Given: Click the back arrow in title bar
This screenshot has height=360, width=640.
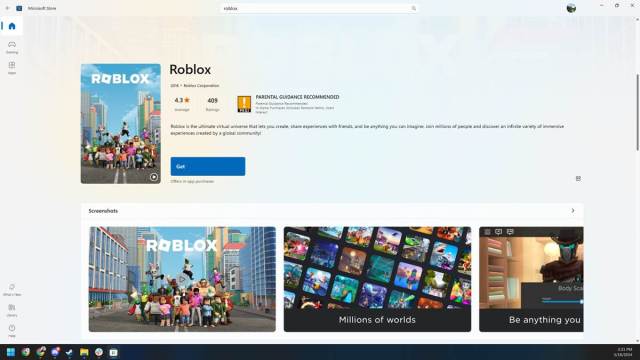Looking at the screenshot, I should tap(7, 8).
